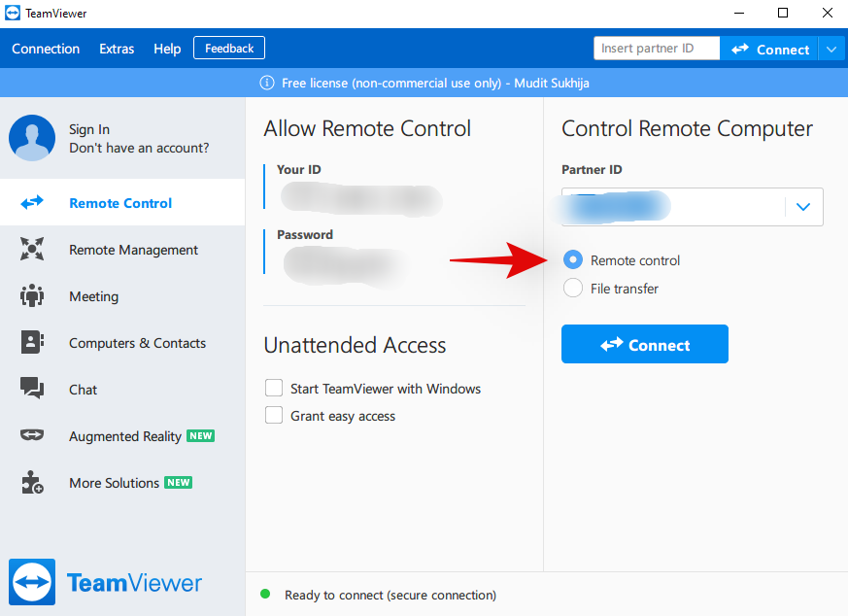
Task: Click the More Solutions puzzle icon
Action: coord(32,483)
